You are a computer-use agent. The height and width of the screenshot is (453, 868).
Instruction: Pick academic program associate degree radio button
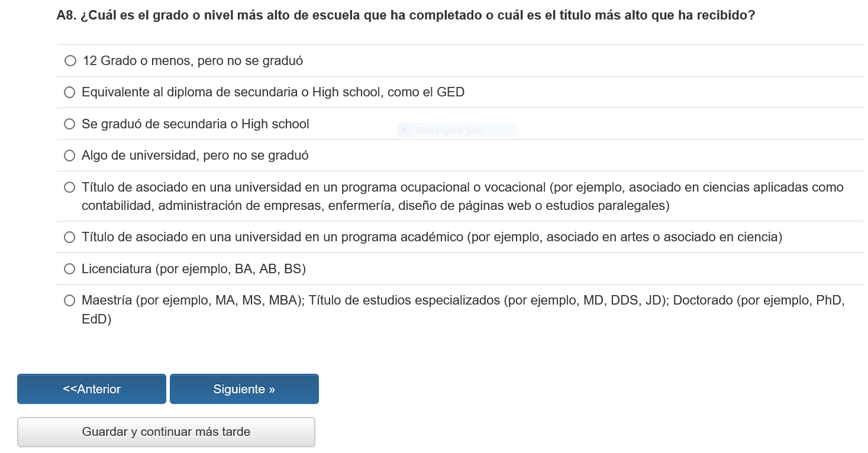click(70, 237)
